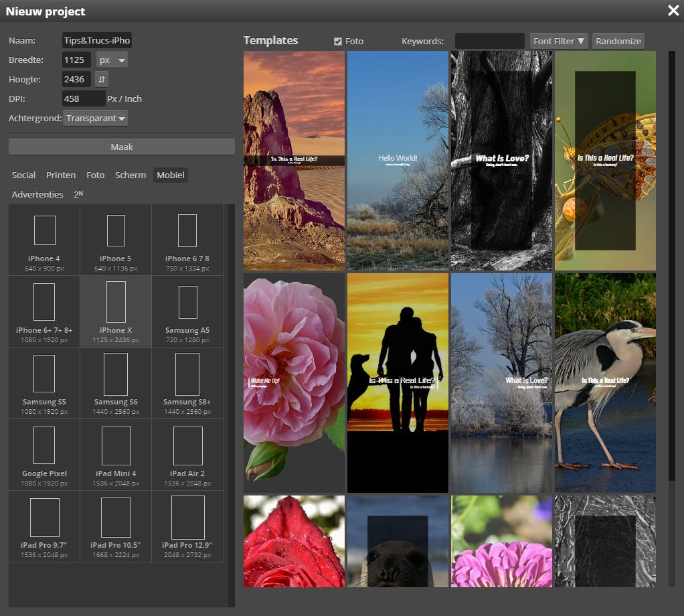
Task: Open the Printen tab
Action: (61, 175)
